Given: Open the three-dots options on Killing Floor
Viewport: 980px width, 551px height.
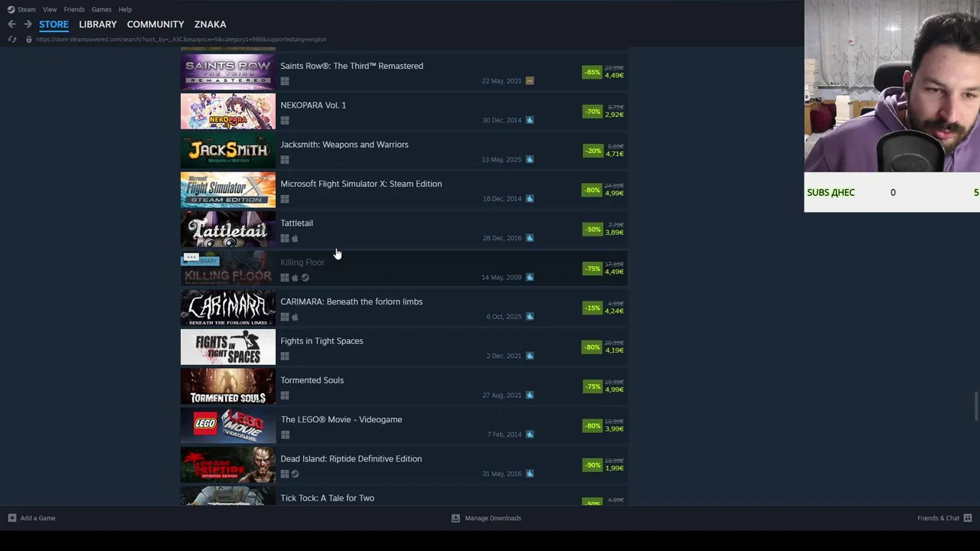Looking at the screenshot, I should coord(191,257).
